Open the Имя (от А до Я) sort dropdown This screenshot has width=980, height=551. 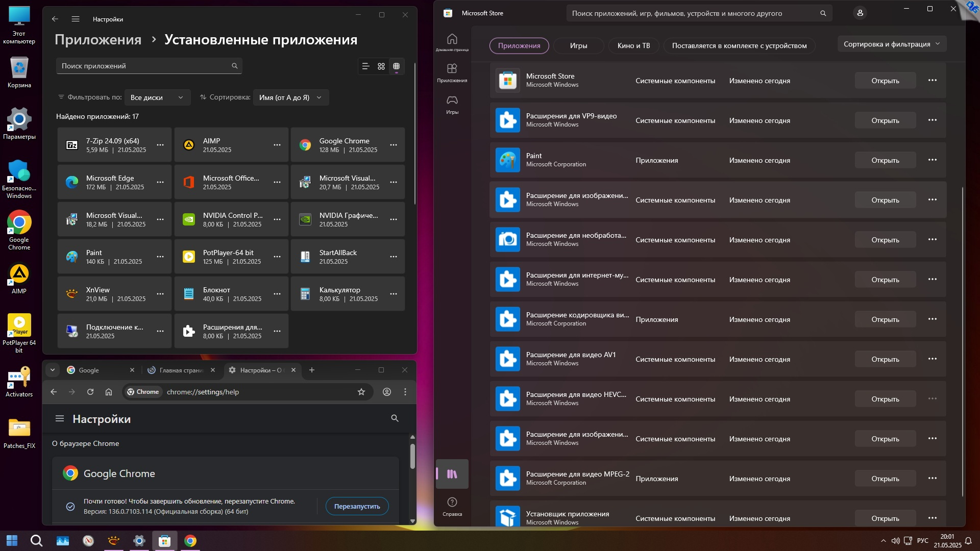click(290, 97)
